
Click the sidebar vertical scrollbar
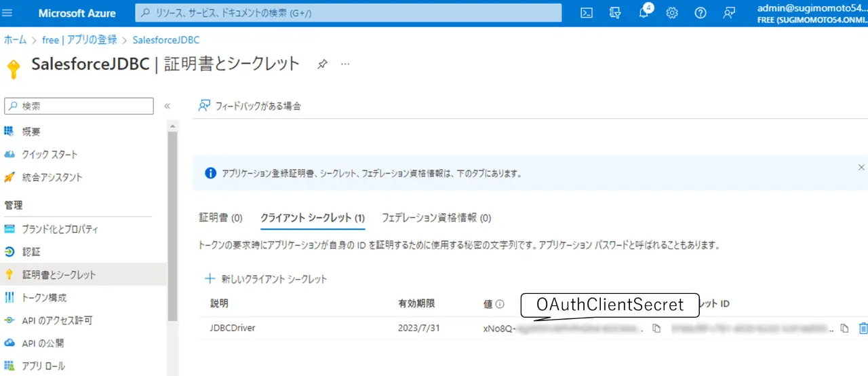pos(173,224)
